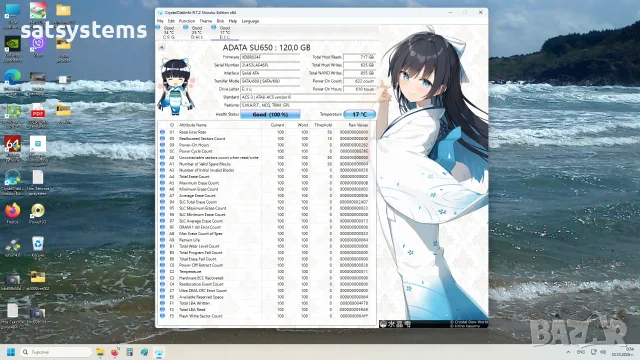Screen dimensions: 640x360
Task: Click the Current column header
Action: 277,125
